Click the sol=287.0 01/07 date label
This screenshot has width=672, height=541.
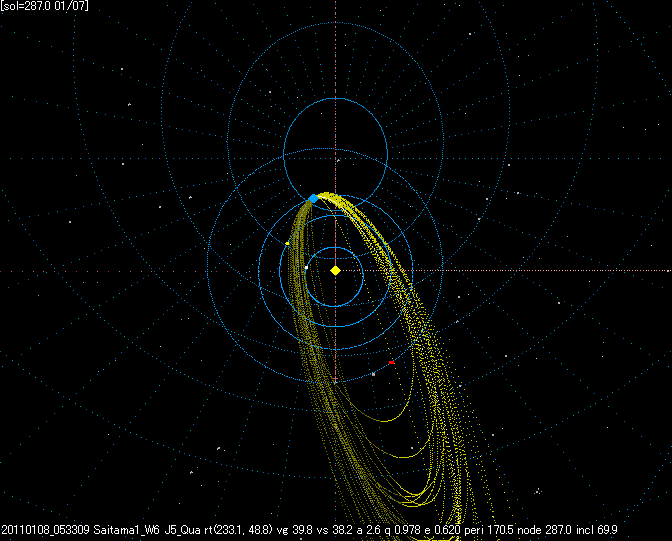point(45,6)
